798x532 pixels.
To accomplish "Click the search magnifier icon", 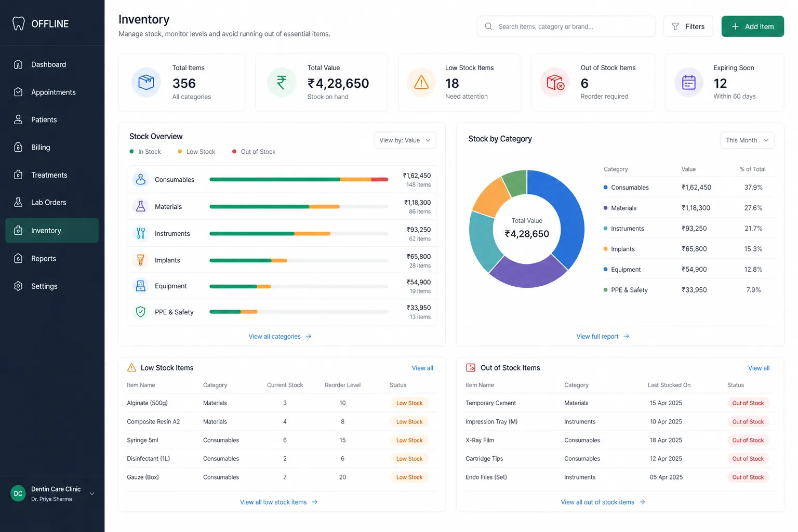I will click(488, 26).
